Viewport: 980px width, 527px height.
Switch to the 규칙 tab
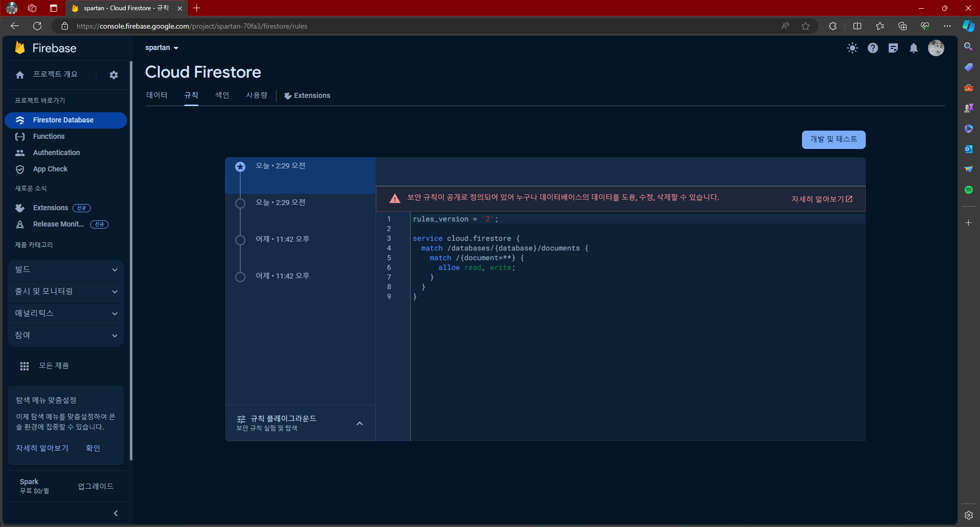(191, 95)
